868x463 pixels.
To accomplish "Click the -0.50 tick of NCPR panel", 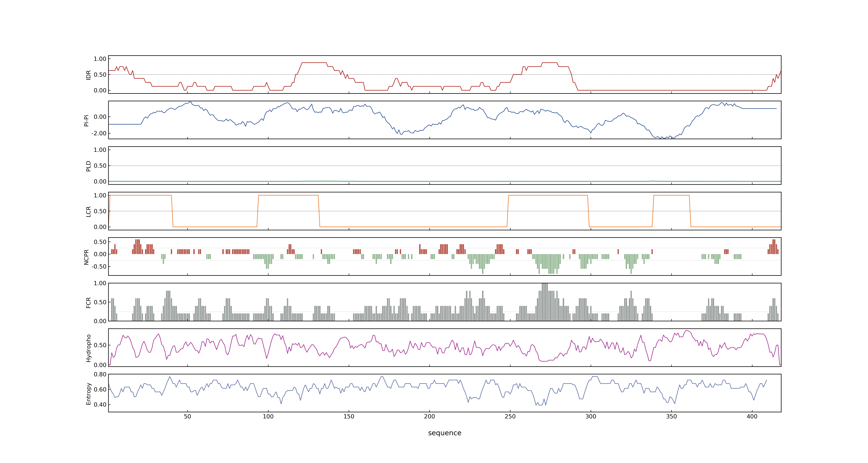I will click(99, 267).
